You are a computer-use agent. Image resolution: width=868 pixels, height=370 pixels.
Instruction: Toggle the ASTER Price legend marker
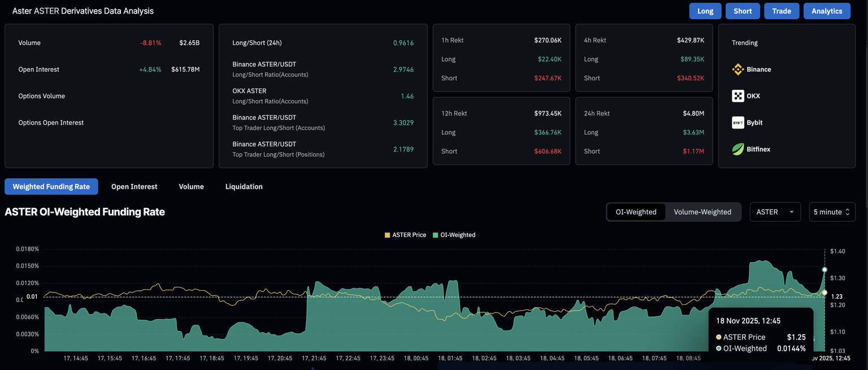tap(387, 235)
